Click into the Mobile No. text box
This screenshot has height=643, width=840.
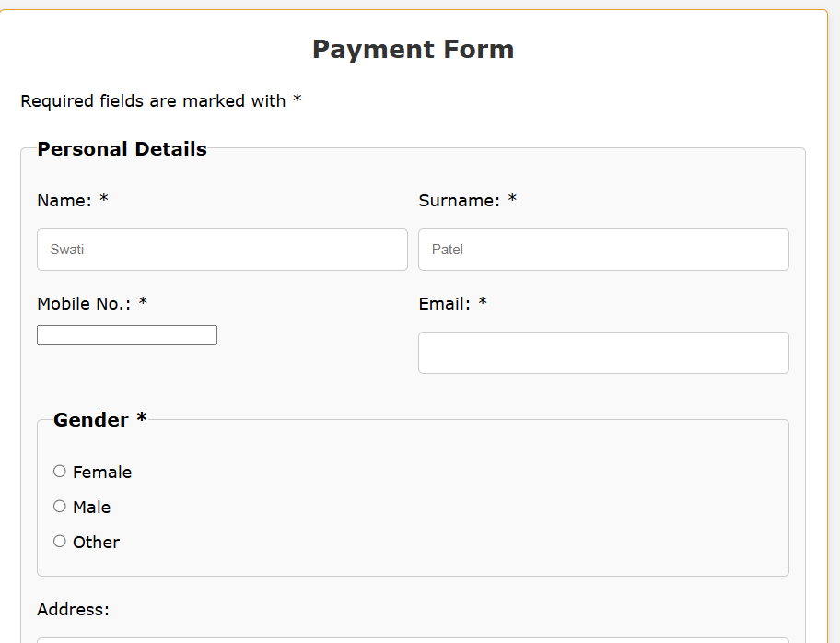127,335
